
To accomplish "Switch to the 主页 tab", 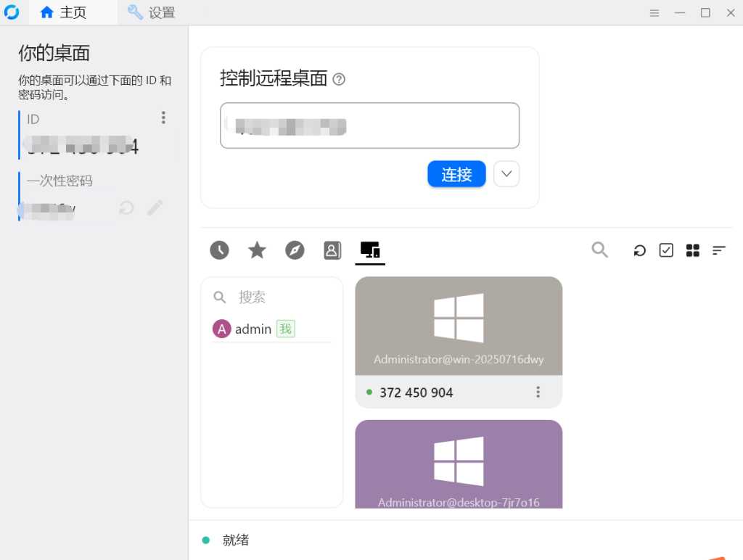I will [63, 12].
